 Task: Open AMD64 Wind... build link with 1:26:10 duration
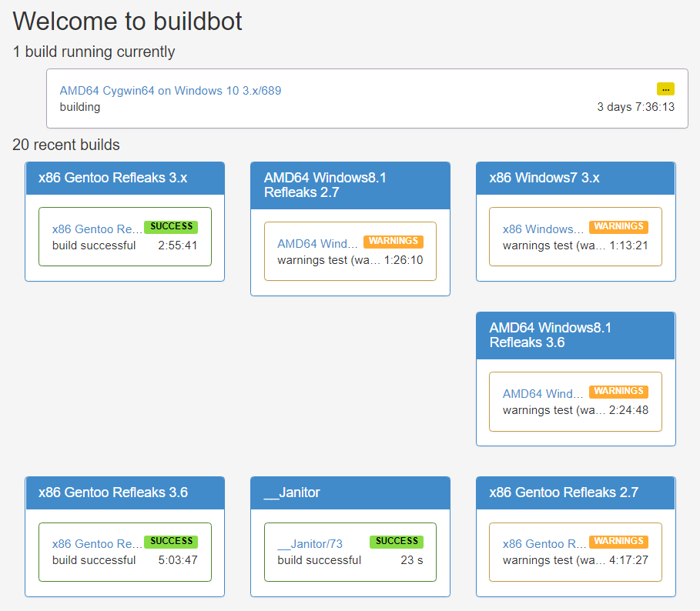coord(317,243)
